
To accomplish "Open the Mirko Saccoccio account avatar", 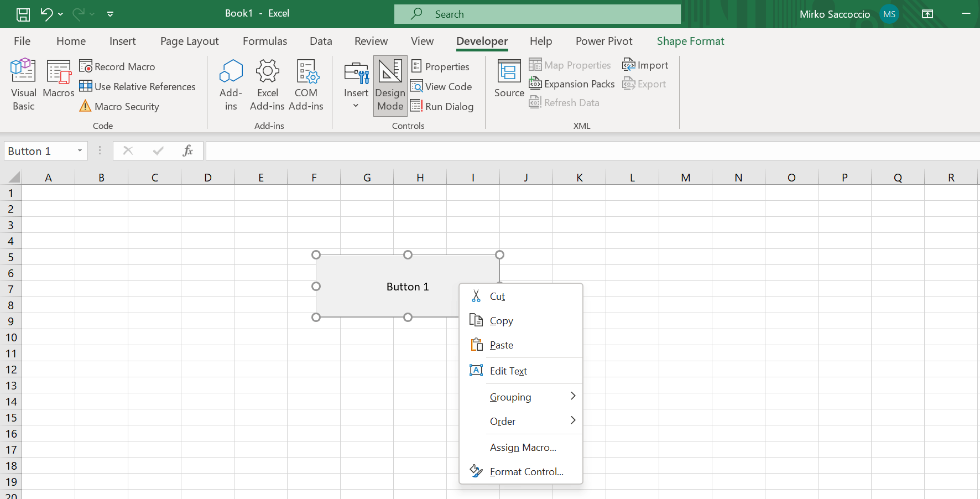I will point(889,14).
